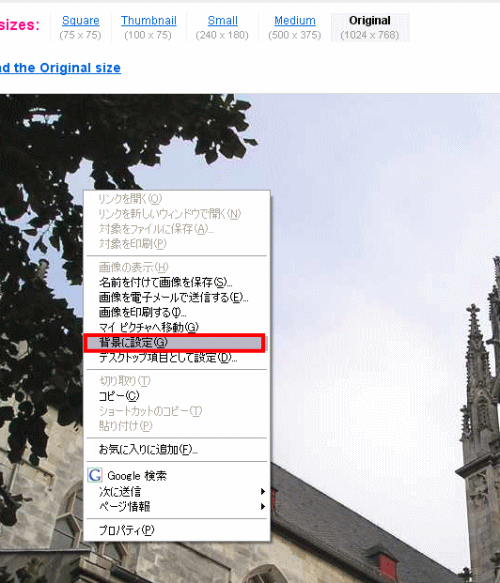Expand the 次に送信 submenu arrow
500x583 pixels.
pos(263,492)
